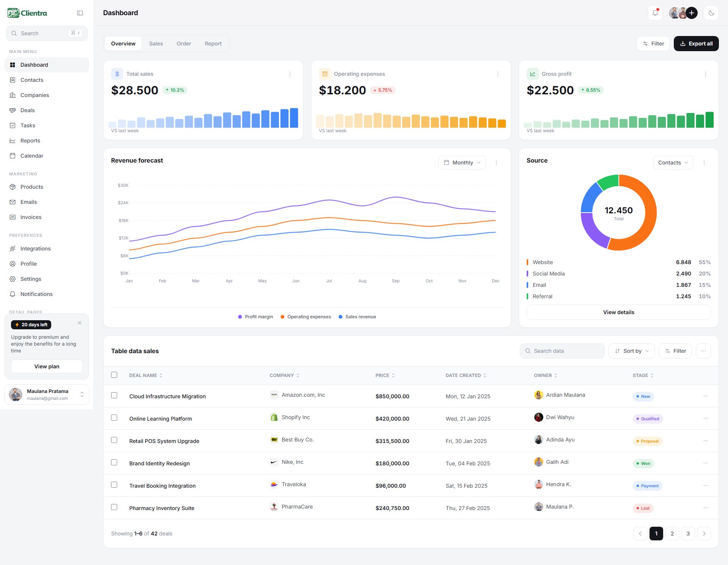Viewport: 728px width, 565px height.
Task: Open Revenue forecast more options
Action: (x=496, y=163)
